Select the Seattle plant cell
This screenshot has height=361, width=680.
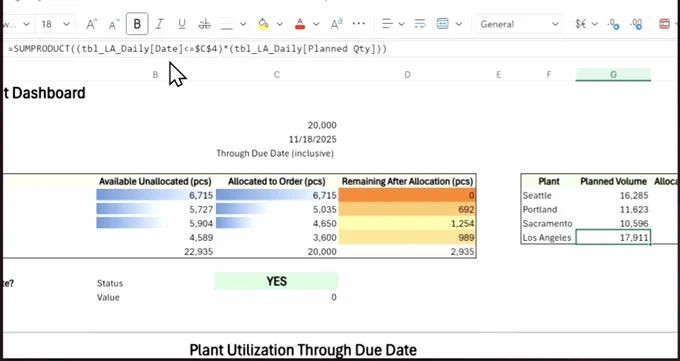coord(549,196)
